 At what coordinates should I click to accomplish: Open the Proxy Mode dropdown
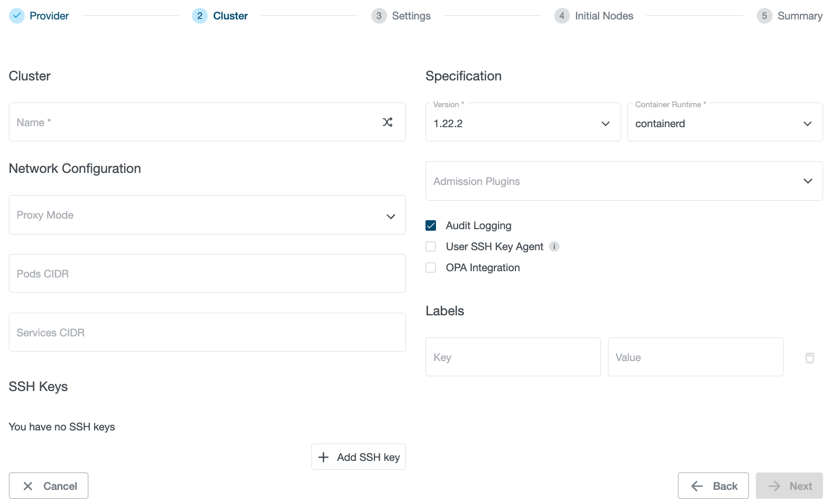click(x=207, y=215)
